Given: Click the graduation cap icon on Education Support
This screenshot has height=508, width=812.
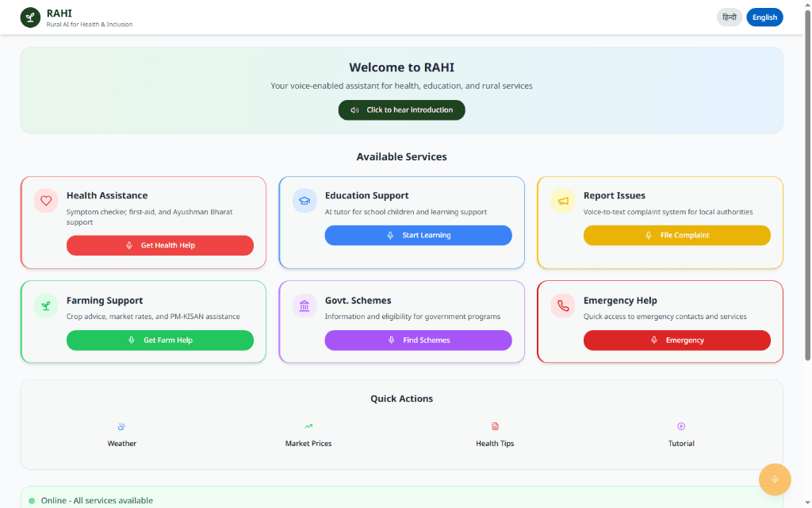Looking at the screenshot, I should [x=304, y=201].
